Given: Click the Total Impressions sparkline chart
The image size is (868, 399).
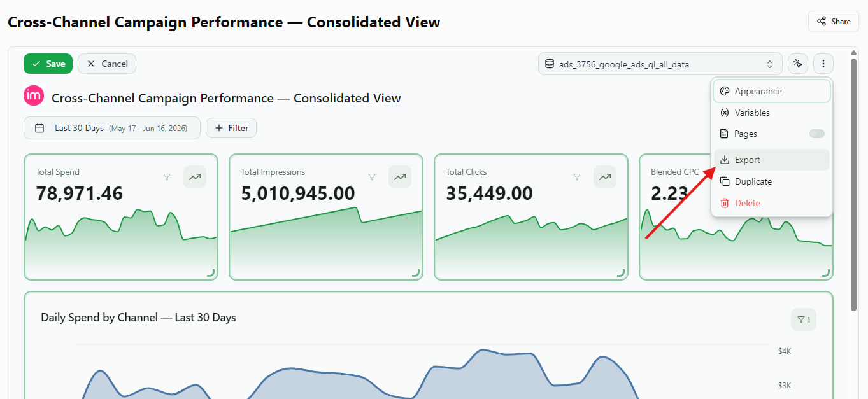Looking at the screenshot, I should (x=326, y=244).
